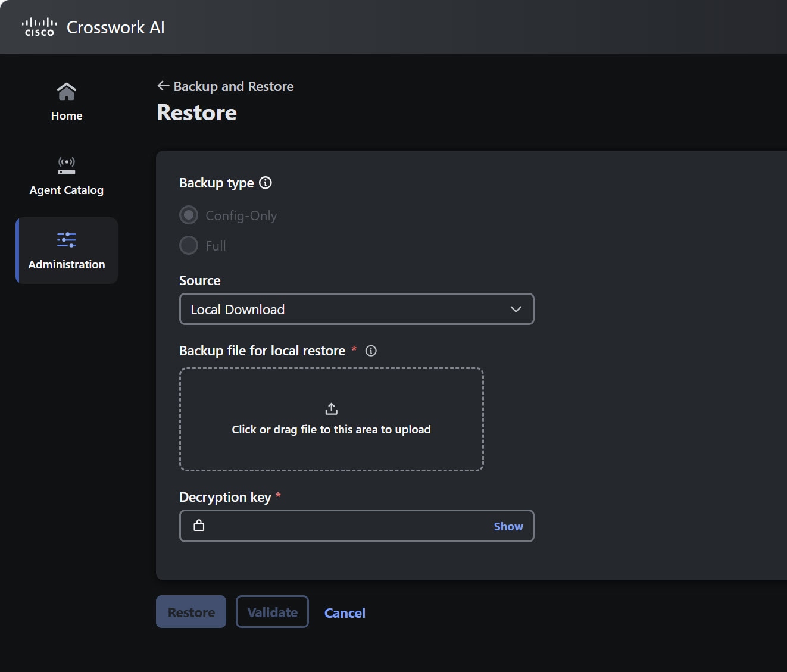Focus the Decryption key input field

(357, 526)
